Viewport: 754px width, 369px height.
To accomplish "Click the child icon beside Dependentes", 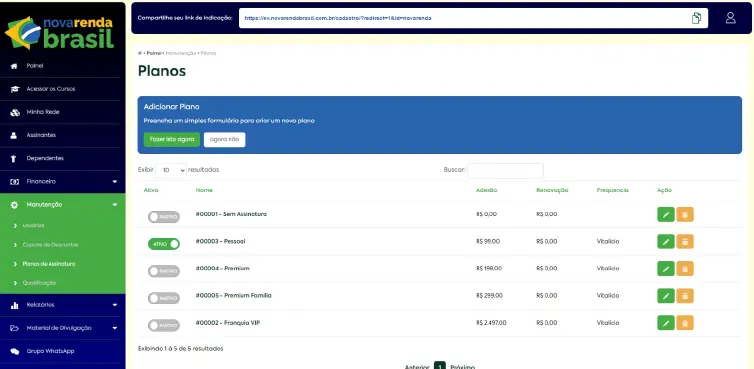I will pyautogui.click(x=14, y=158).
